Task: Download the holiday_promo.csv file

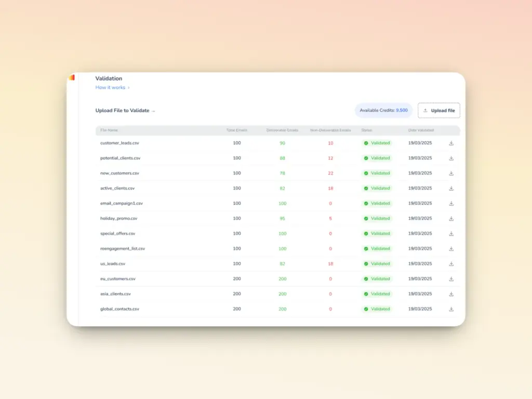Action: pos(451,218)
